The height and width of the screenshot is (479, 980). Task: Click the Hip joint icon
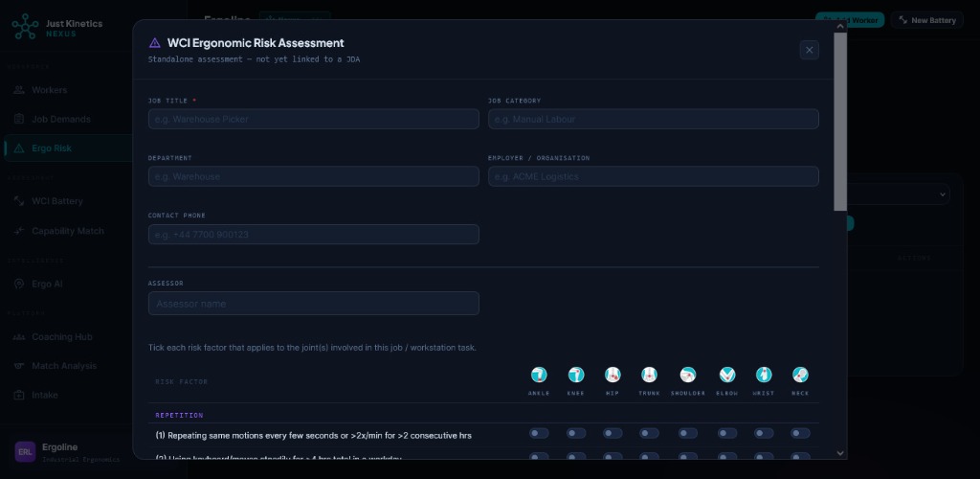612,375
